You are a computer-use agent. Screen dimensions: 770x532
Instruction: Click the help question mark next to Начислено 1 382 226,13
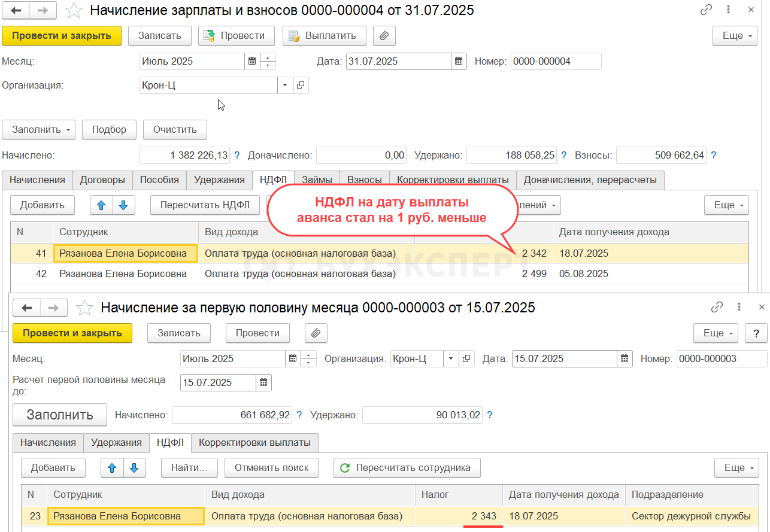pos(237,156)
